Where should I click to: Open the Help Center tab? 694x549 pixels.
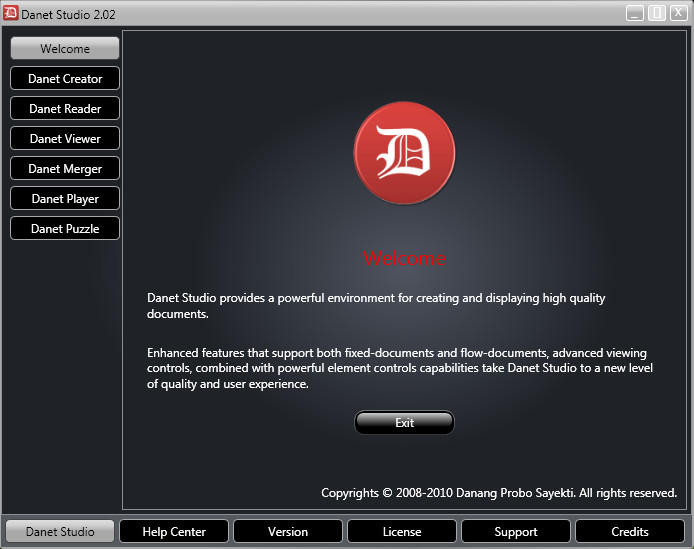[x=174, y=531]
